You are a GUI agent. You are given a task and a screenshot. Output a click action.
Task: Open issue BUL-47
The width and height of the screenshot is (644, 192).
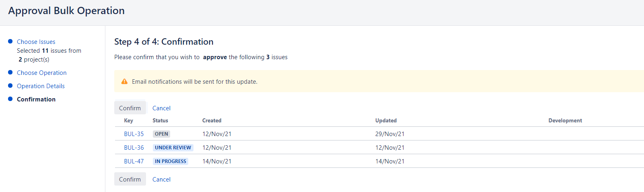tap(134, 161)
